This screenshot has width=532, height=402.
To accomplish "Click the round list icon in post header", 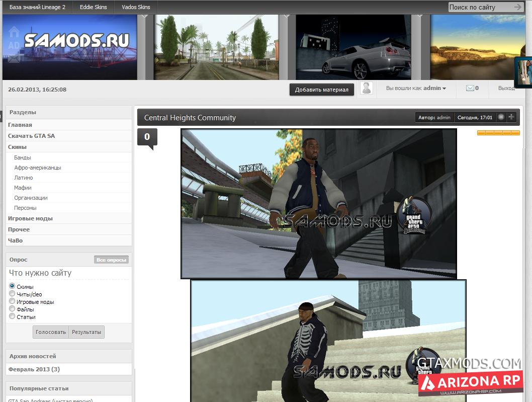I will (x=501, y=117).
